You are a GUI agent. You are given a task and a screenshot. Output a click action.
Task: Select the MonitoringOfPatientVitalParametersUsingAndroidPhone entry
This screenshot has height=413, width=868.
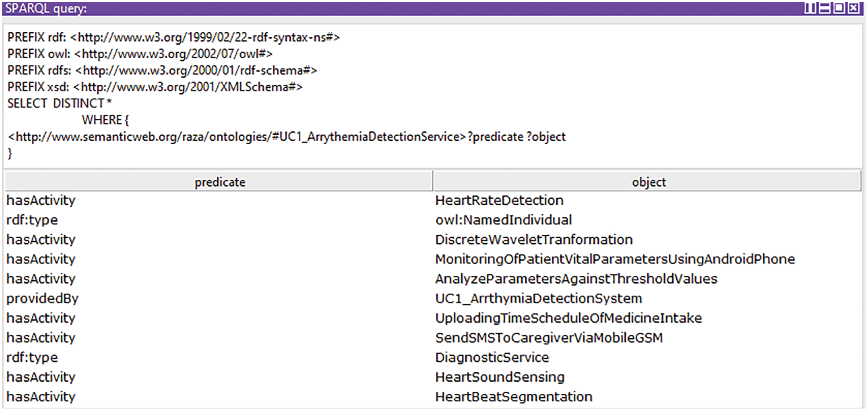coord(614,259)
